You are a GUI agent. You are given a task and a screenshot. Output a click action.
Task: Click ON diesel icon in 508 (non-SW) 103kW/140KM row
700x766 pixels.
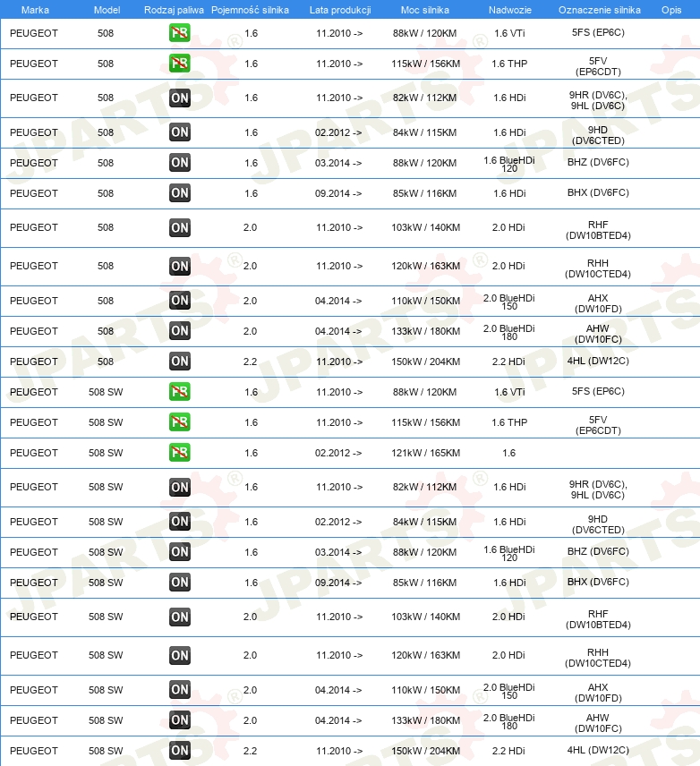(x=179, y=227)
